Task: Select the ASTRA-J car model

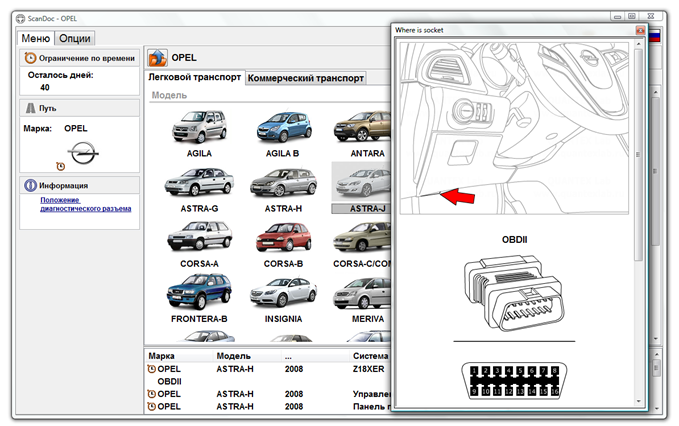Action: [362, 188]
